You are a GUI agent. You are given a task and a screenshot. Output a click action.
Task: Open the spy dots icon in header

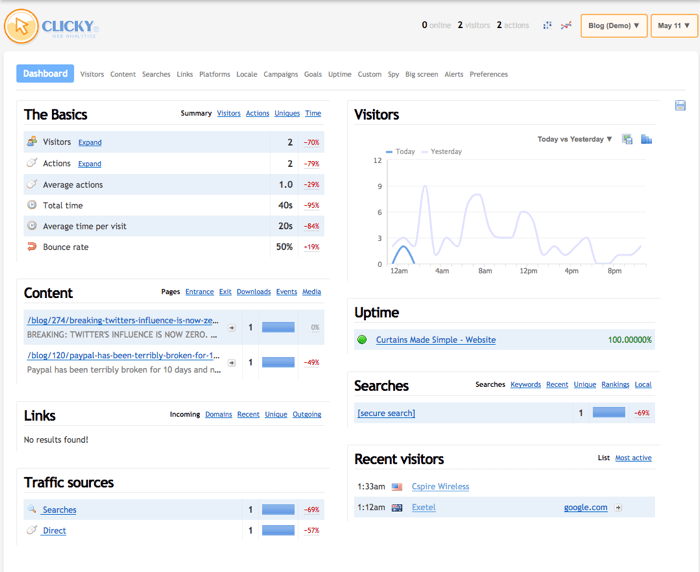point(547,25)
